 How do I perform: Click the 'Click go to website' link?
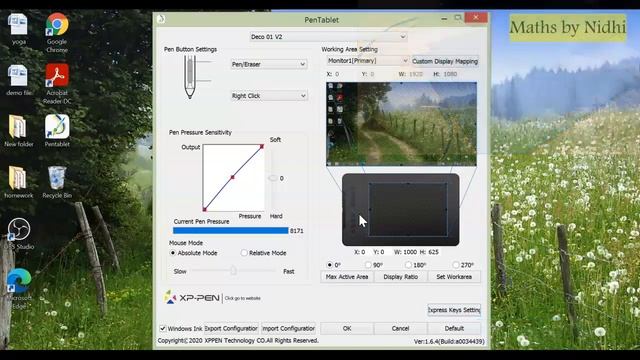click(x=242, y=298)
